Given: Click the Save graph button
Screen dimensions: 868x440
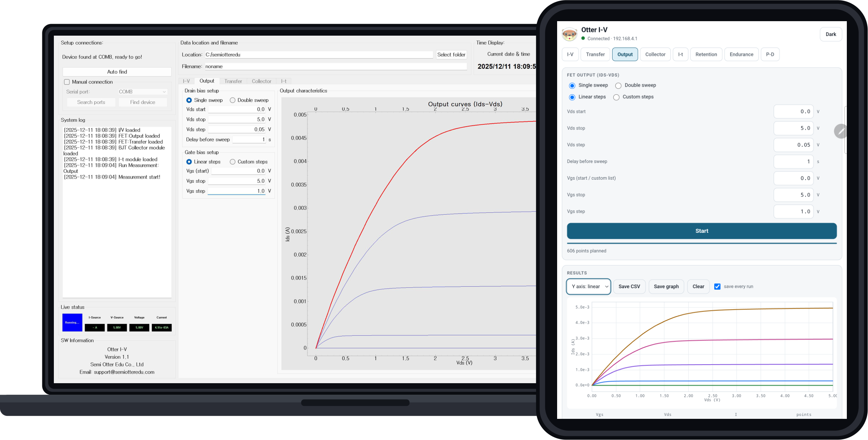Looking at the screenshot, I should point(666,287).
